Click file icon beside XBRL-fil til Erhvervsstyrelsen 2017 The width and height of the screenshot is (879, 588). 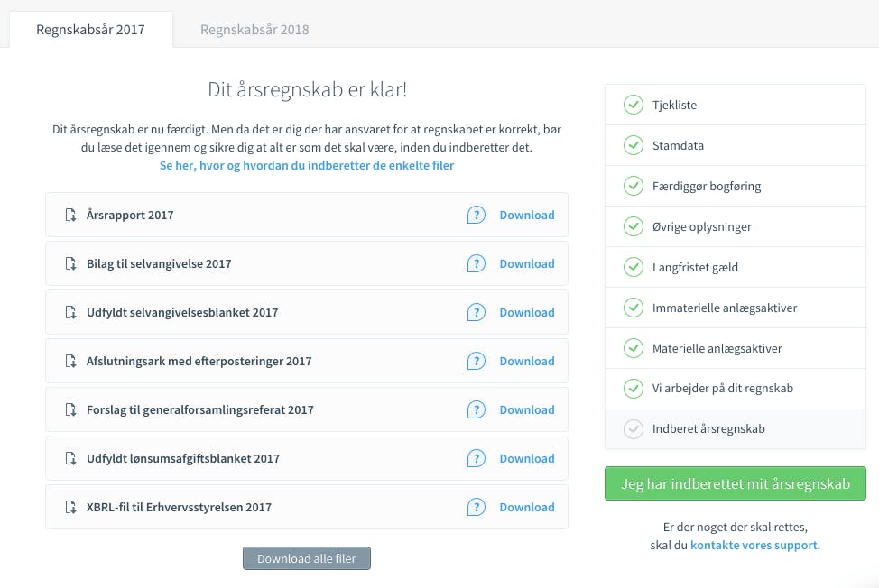pos(70,508)
